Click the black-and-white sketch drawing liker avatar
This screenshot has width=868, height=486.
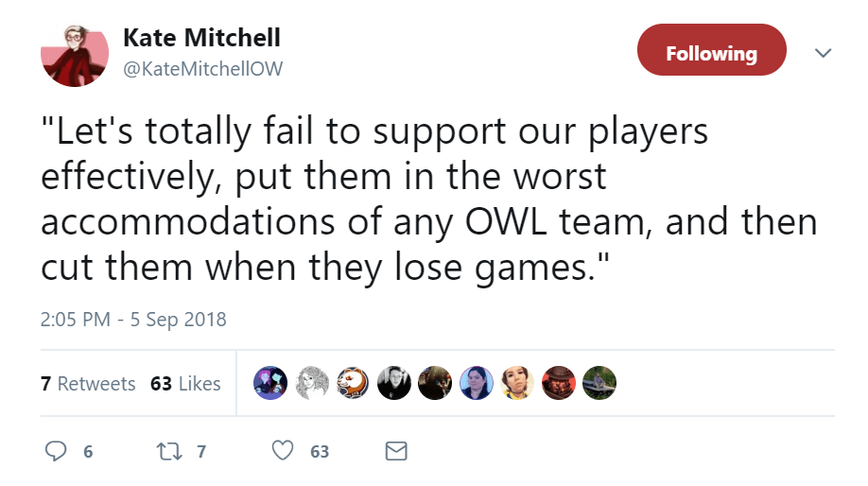point(312,383)
